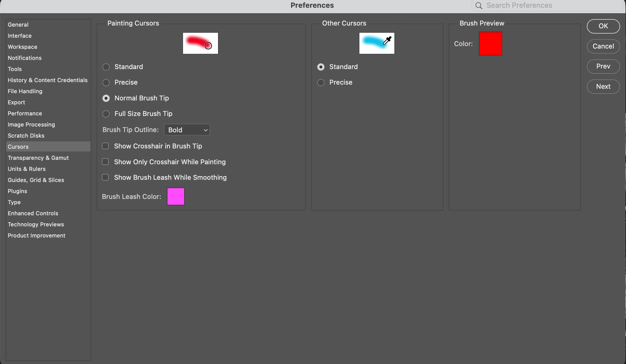626x364 pixels.
Task: Select Technology Previews in the sidebar
Action: [36, 224]
